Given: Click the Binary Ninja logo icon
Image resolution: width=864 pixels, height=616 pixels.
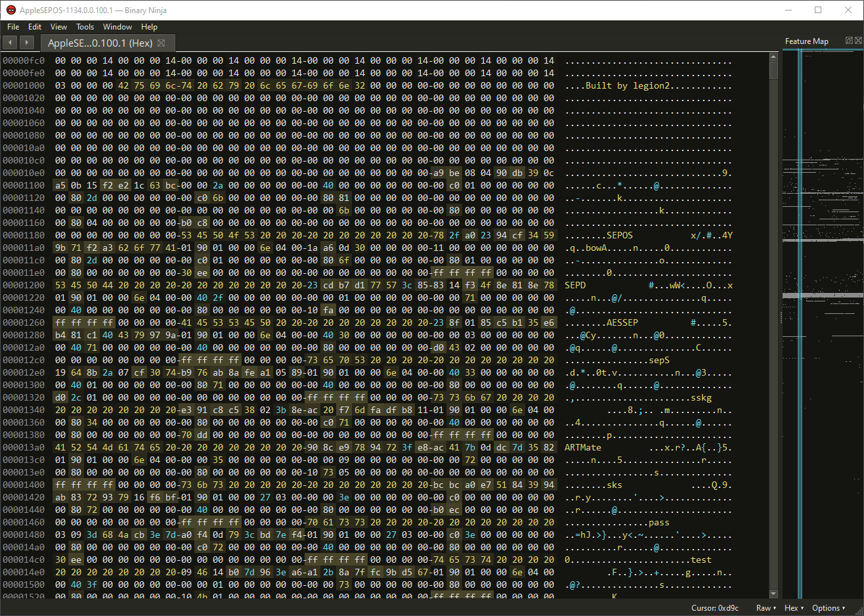Looking at the screenshot, I should [x=11, y=10].
